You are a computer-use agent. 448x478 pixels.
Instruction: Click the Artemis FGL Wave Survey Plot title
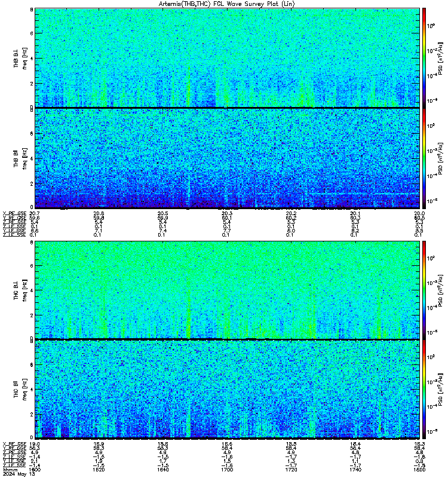pyautogui.click(x=227, y=4)
